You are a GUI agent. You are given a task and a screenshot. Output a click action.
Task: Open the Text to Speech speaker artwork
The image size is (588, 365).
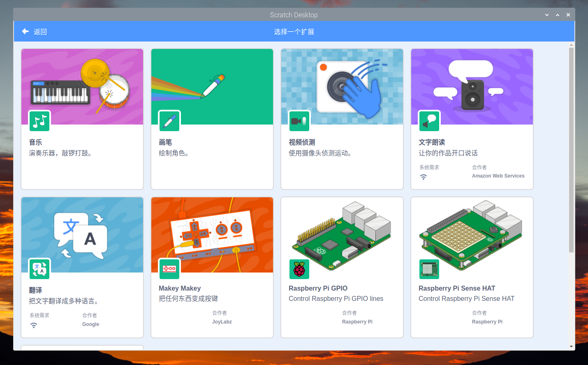(x=472, y=87)
